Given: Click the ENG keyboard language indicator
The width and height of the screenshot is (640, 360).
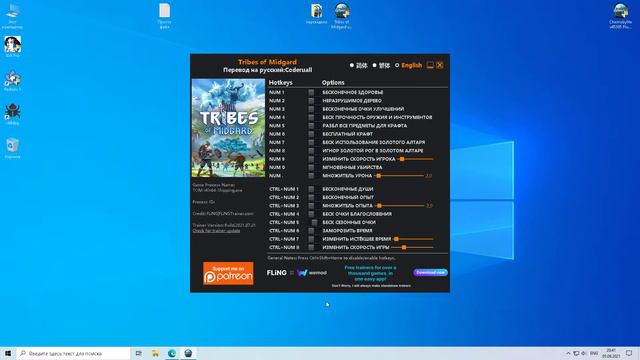Looking at the screenshot, I should click(x=594, y=353).
